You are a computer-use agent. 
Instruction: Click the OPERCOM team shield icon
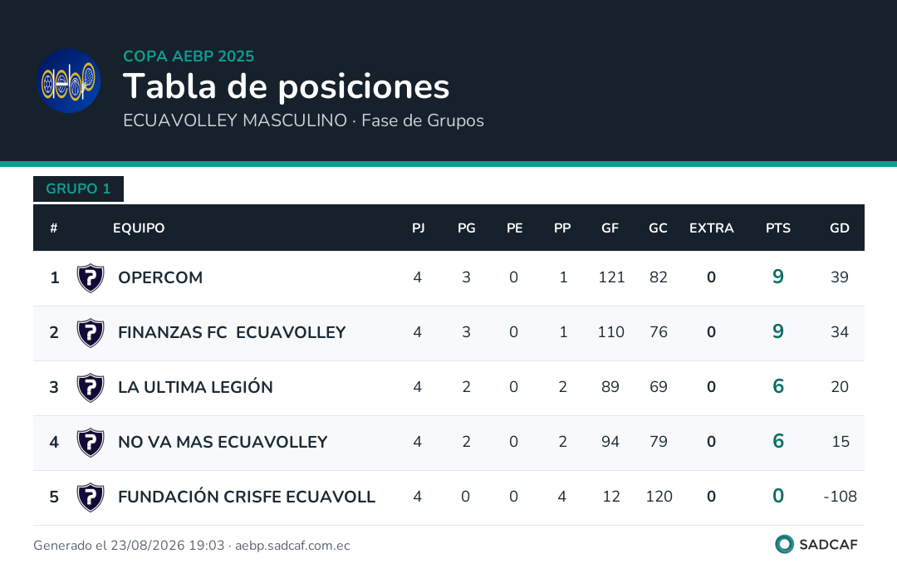91,278
